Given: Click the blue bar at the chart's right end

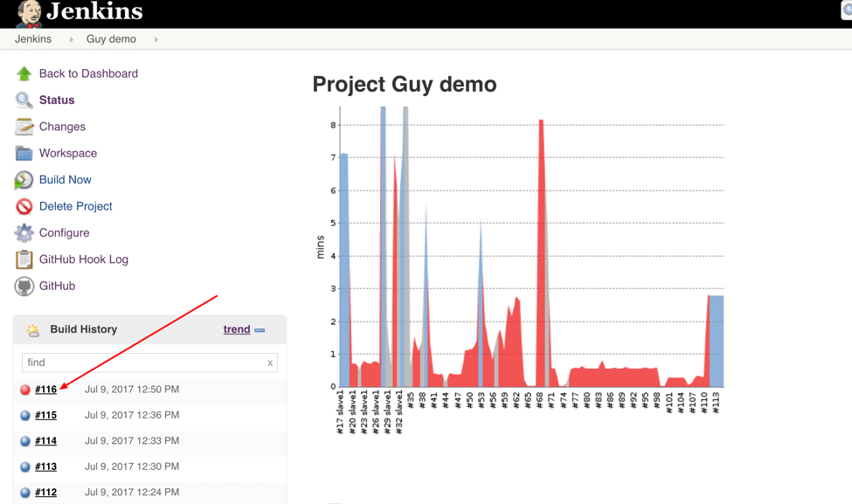Looking at the screenshot, I should pyautogui.click(x=717, y=341).
